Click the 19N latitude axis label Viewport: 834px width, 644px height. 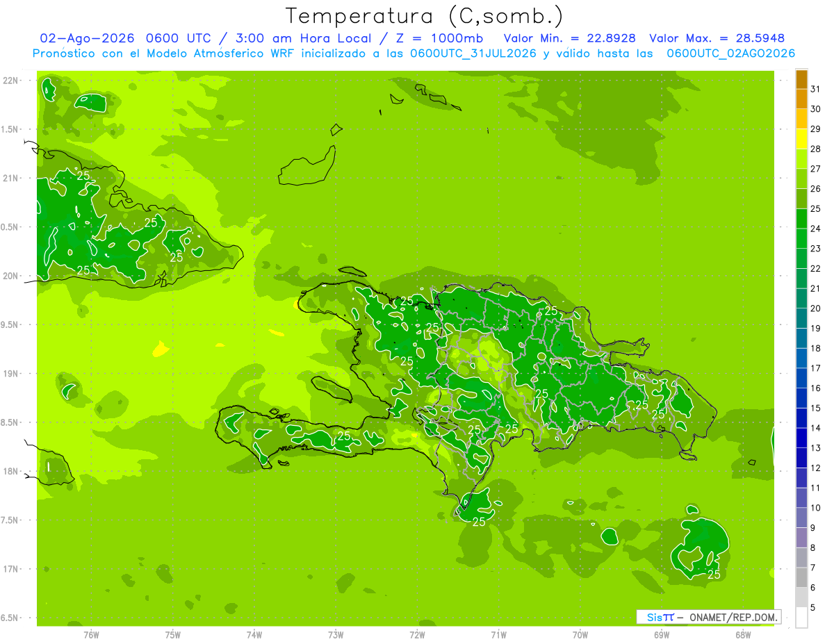(x=12, y=373)
